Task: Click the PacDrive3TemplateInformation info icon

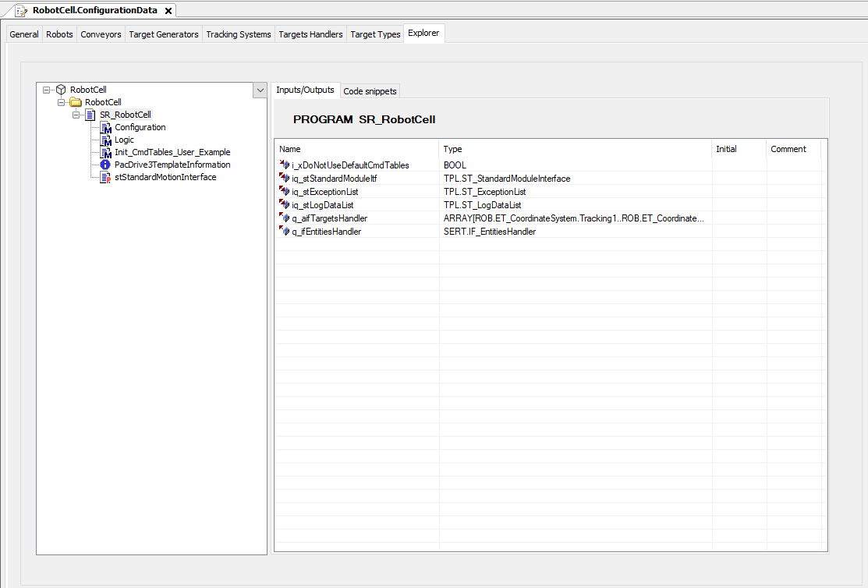Action: coord(106,165)
